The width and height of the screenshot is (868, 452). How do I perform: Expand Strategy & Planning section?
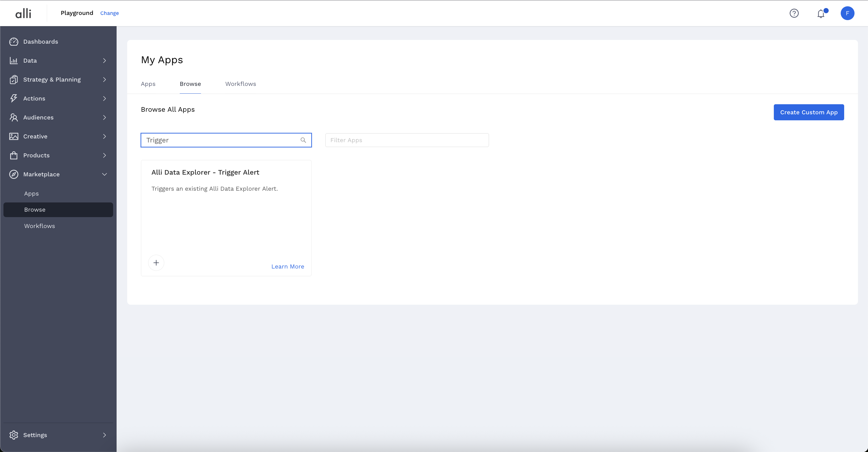[x=105, y=80]
